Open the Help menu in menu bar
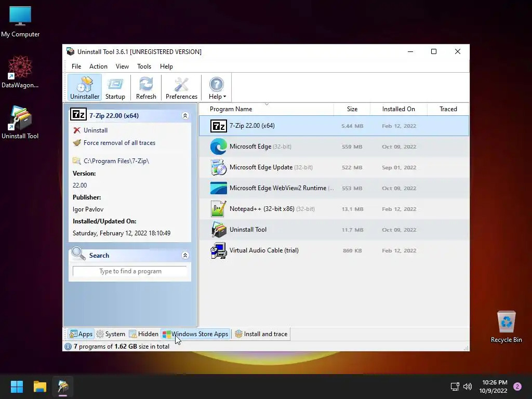532x399 pixels. [x=166, y=66]
